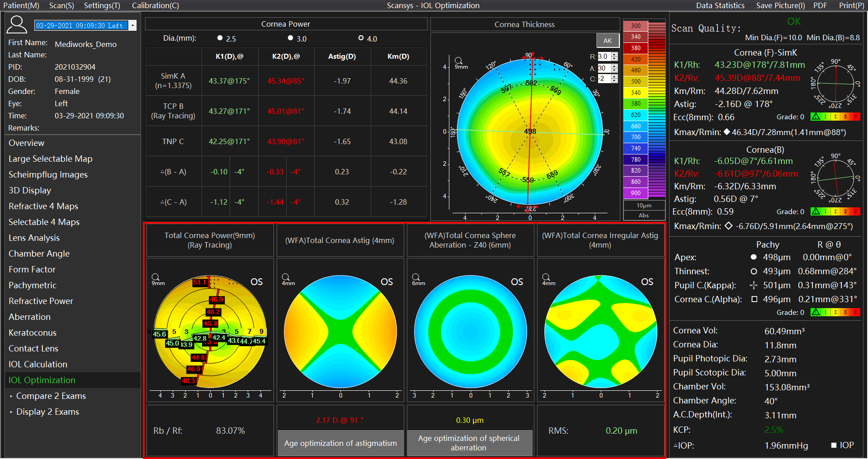
Task: Click the Cornea(B) grade warning triangle icon
Action: 816,211
